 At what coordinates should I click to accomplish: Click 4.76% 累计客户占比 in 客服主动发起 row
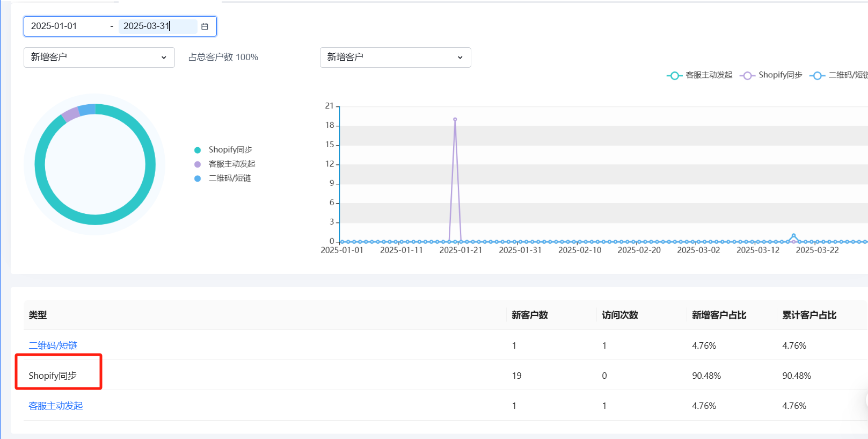coord(794,406)
